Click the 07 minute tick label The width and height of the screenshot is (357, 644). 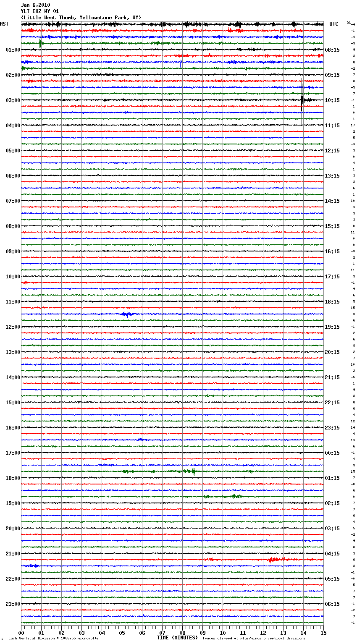click(x=162, y=633)
